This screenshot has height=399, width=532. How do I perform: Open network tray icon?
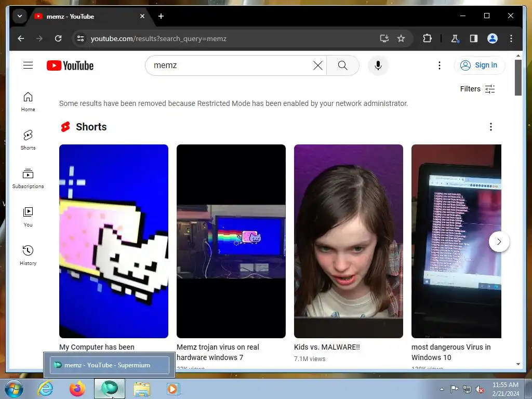467,389
